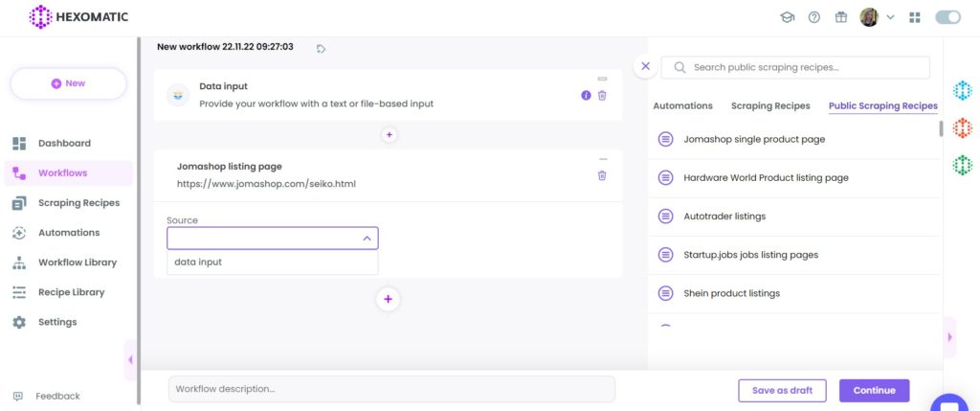
Task: Open the gift rewards icon
Action: point(841,17)
